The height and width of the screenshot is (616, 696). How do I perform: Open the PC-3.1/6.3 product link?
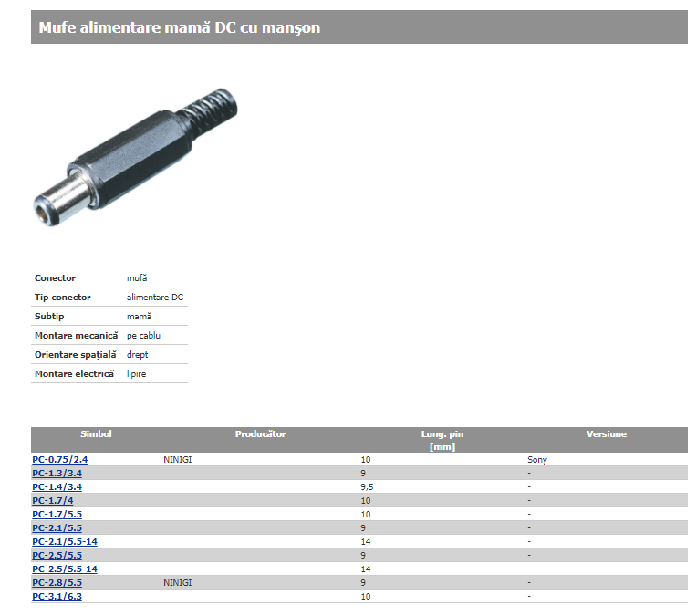click(x=57, y=597)
